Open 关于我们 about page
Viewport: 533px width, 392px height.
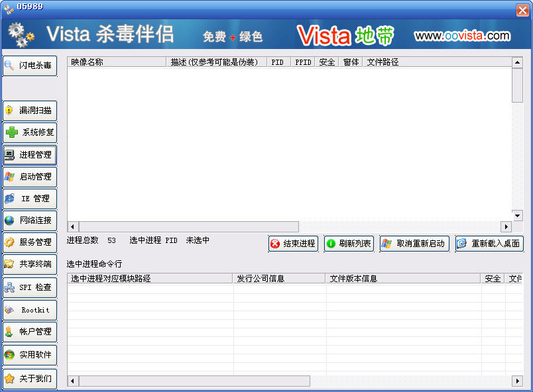pos(30,379)
